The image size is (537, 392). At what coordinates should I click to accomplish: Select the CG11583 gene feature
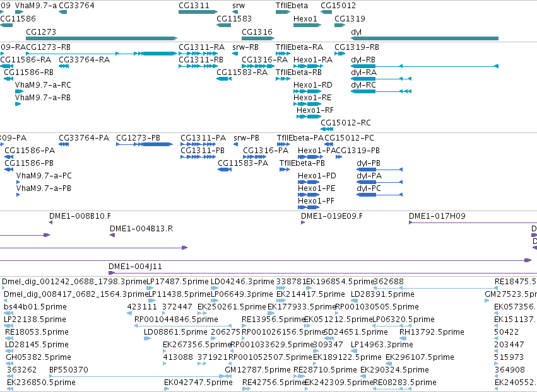click(x=223, y=25)
